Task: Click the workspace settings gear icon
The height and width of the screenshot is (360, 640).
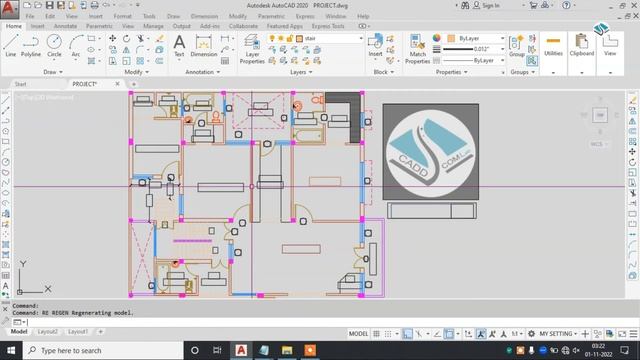Action: point(531,334)
